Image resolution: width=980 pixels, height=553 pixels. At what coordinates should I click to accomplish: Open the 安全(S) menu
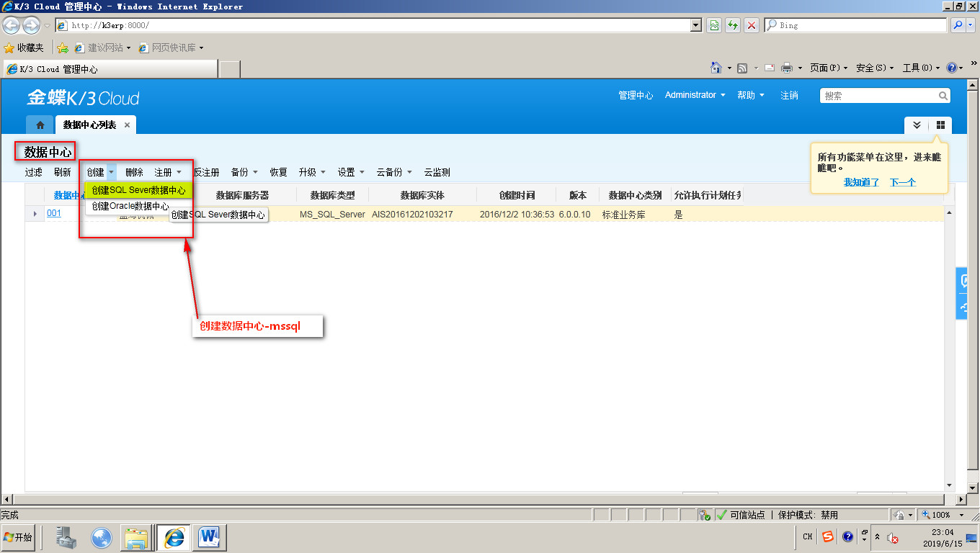[875, 68]
